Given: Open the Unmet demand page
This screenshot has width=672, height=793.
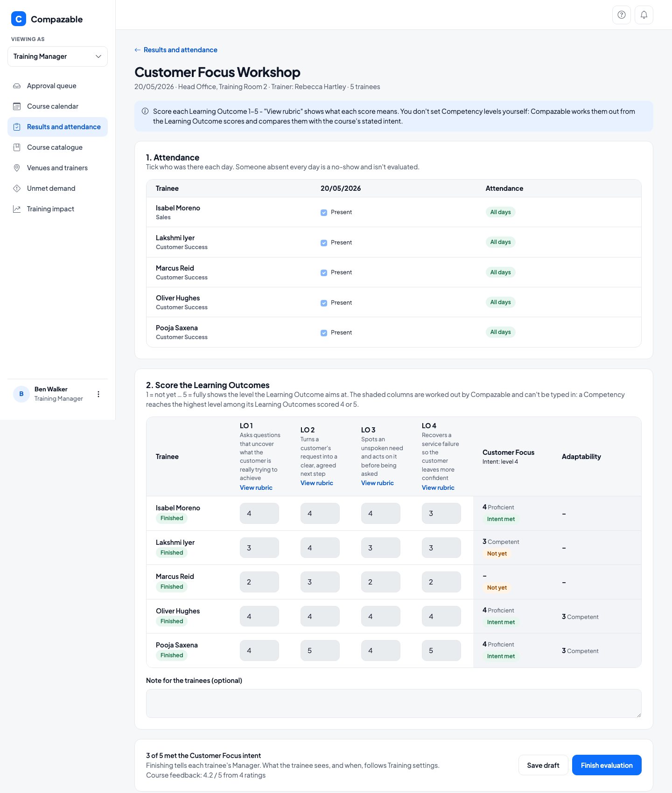Looking at the screenshot, I should pos(58,188).
